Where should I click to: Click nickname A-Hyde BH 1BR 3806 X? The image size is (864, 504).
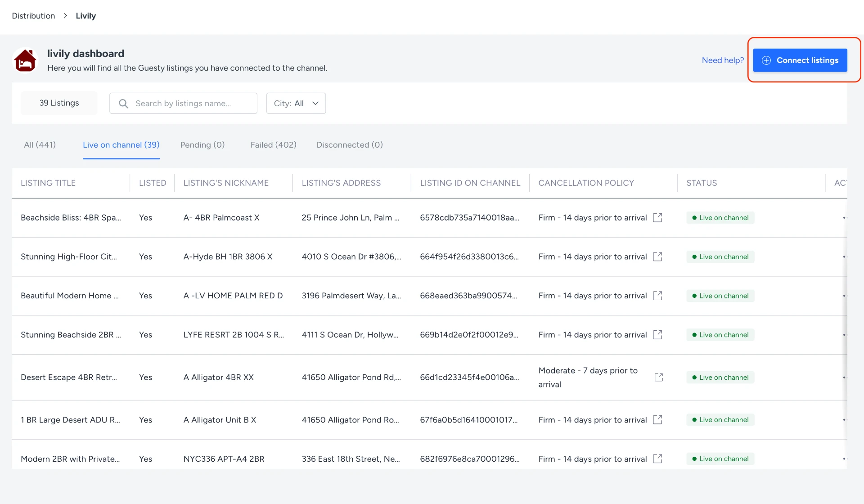[x=228, y=257]
